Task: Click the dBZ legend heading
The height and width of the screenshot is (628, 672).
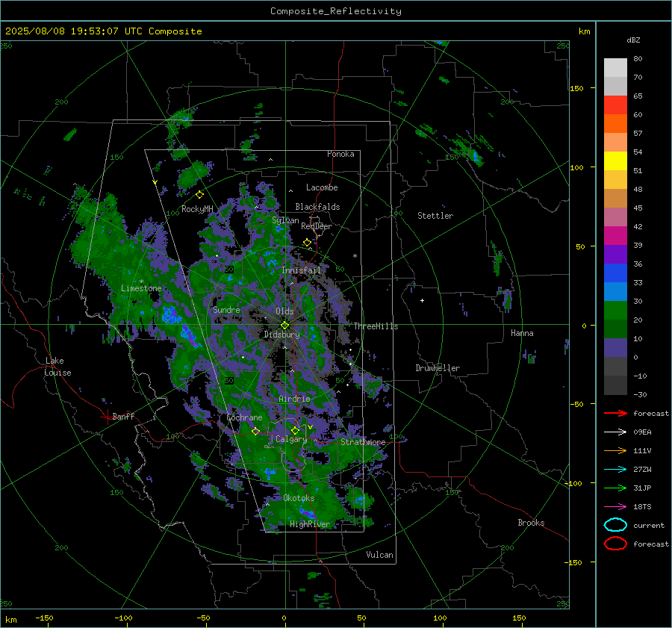Action: pyautogui.click(x=633, y=40)
